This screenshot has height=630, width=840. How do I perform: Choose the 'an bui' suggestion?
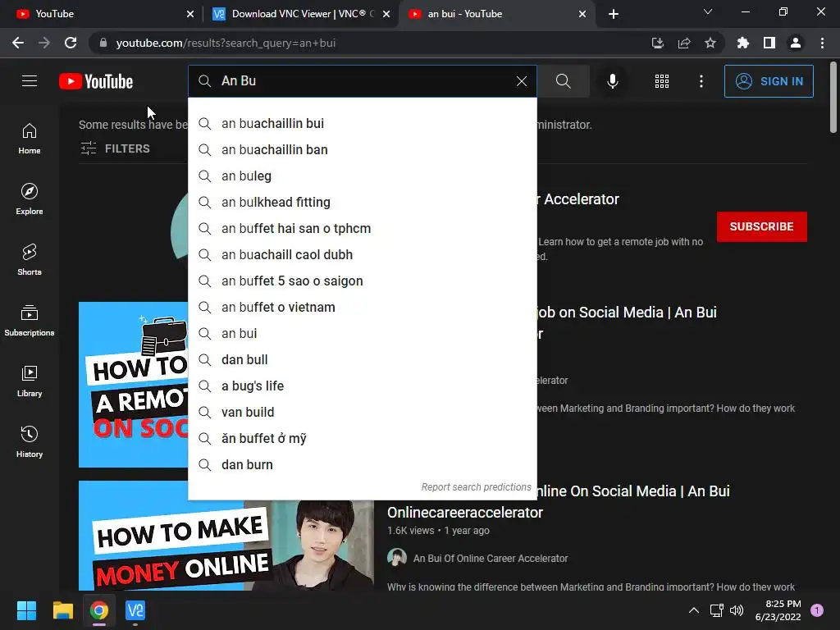click(x=362, y=333)
